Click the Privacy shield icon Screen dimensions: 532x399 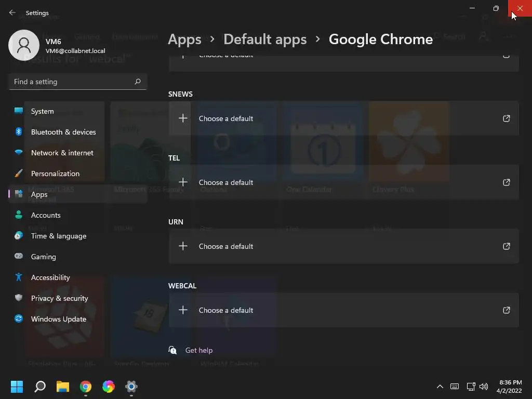click(19, 298)
